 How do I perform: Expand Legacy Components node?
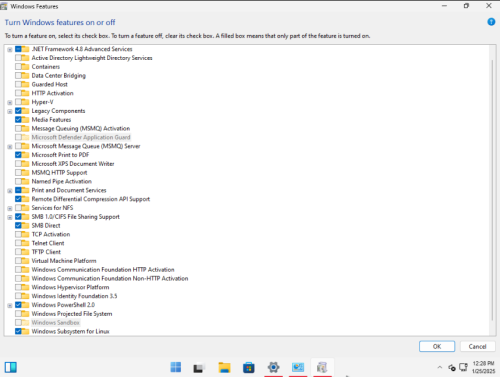click(x=10, y=111)
